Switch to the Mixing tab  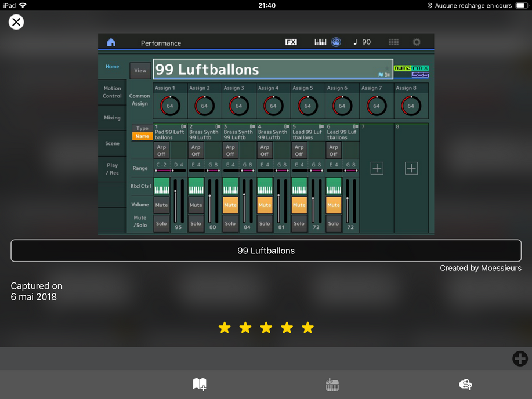112,118
